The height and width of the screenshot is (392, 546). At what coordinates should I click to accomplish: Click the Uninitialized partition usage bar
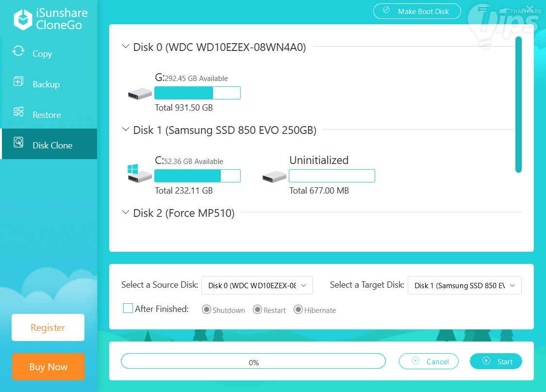tap(332, 176)
